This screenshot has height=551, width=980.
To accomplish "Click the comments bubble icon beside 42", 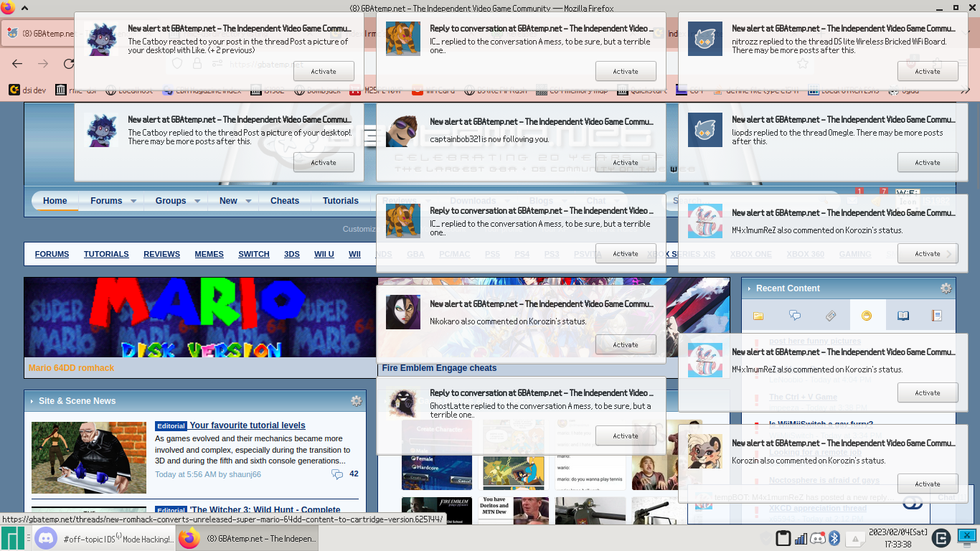I will (337, 474).
